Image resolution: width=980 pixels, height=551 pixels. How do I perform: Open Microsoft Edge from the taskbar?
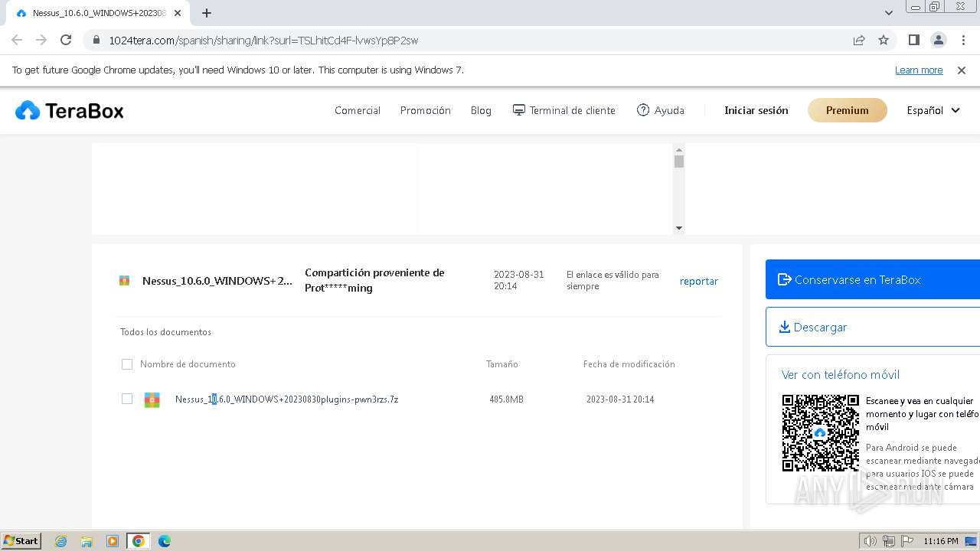pyautogui.click(x=164, y=541)
